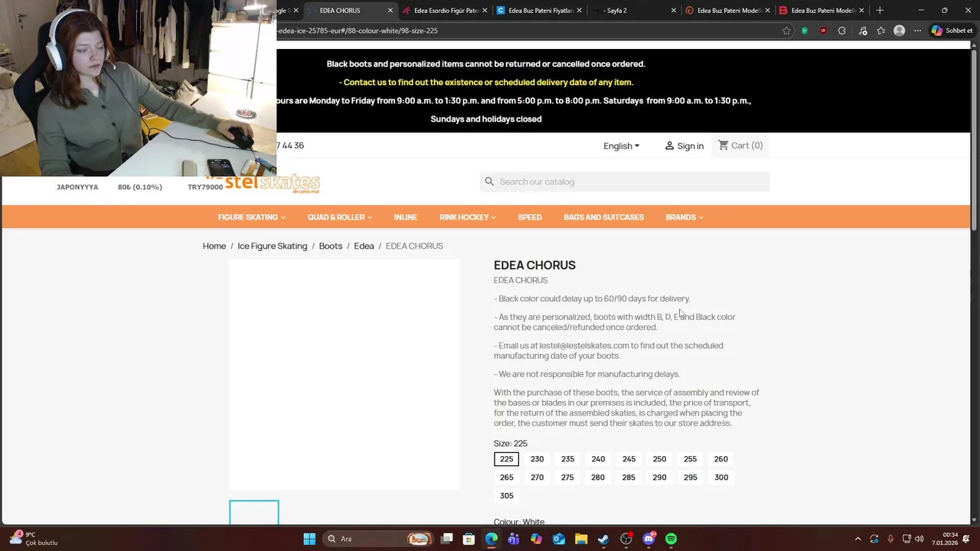The width and height of the screenshot is (980, 551).
Task: Open the browser extensions puzzle icon
Action: (842, 31)
